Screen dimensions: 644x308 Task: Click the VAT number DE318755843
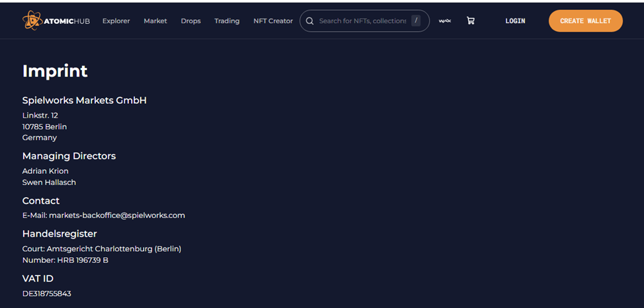pyautogui.click(x=47, y=293)
